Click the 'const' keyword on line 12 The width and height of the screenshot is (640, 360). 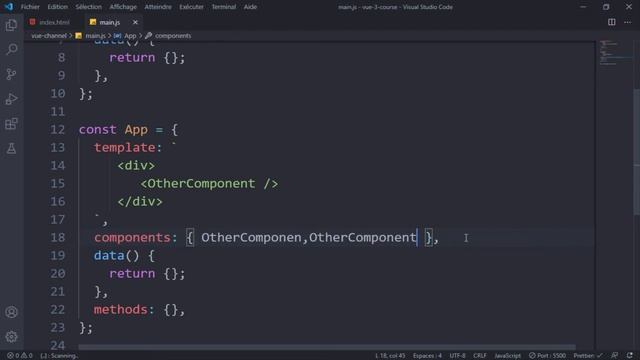click(98, 129)
